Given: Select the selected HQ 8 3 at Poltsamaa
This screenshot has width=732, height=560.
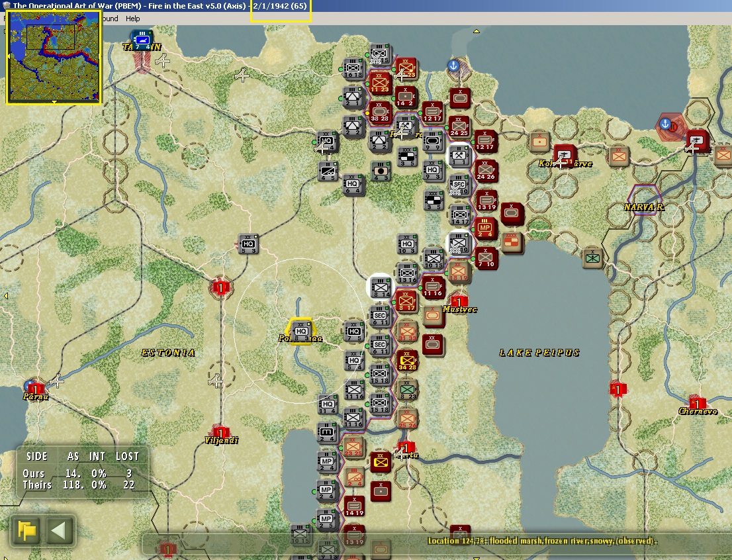Looking at the screenshot, I should [300, 331].
